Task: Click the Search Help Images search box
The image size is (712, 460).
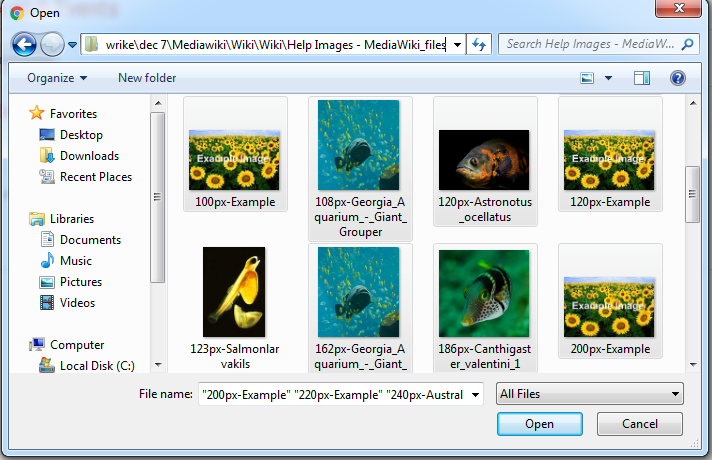Action: (x=590, y=44)
